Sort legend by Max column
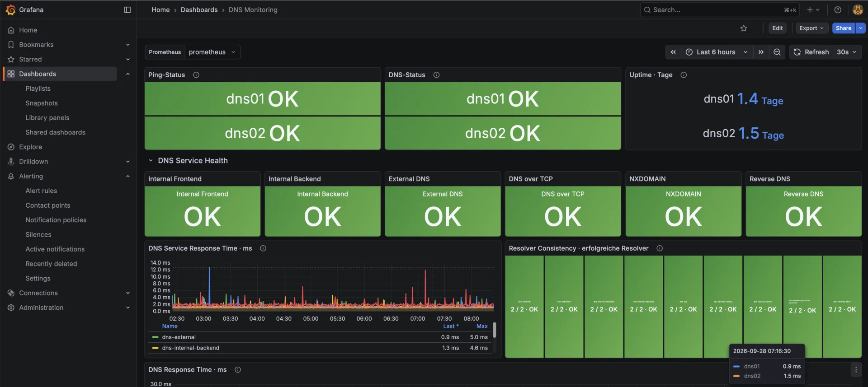This screenshot has width=868, height=387. point(482,326)
